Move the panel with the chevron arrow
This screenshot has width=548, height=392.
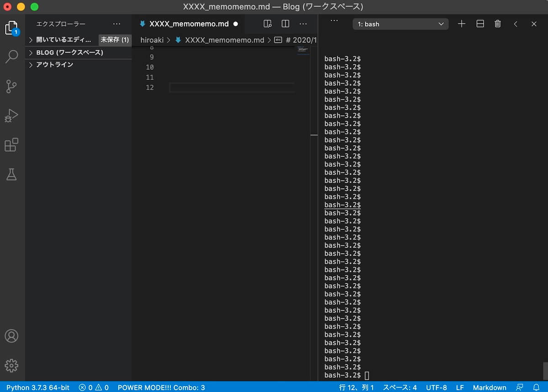click(516, 24)
